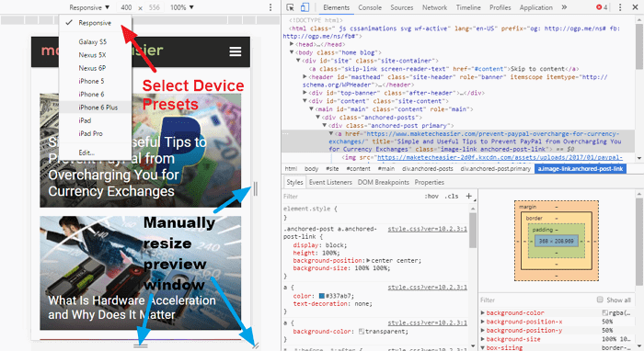Open the Hardware Acceleration article image

point(141,273)
